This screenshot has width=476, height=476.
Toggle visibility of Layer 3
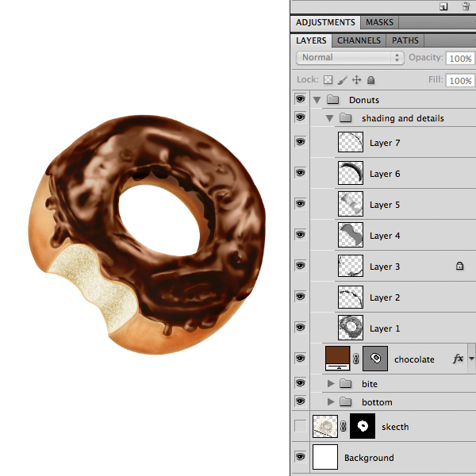(x=300, y=266)
